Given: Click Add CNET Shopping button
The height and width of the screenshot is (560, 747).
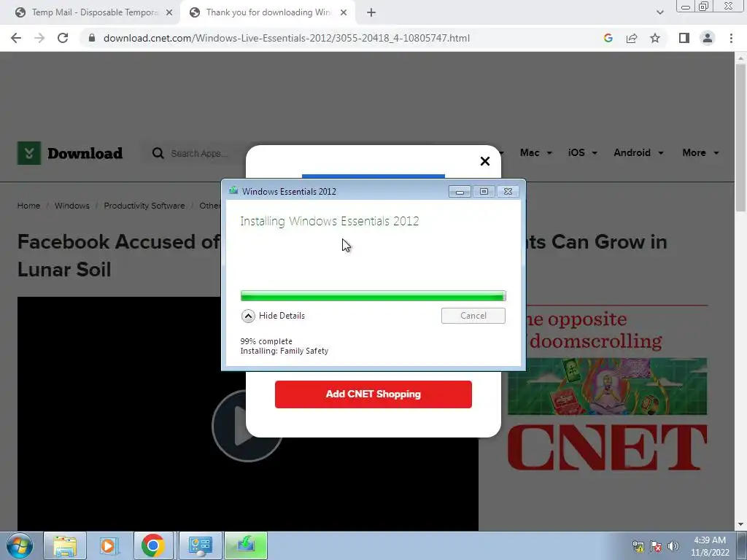Looking at the screenshot, I should tap(373, 394).
